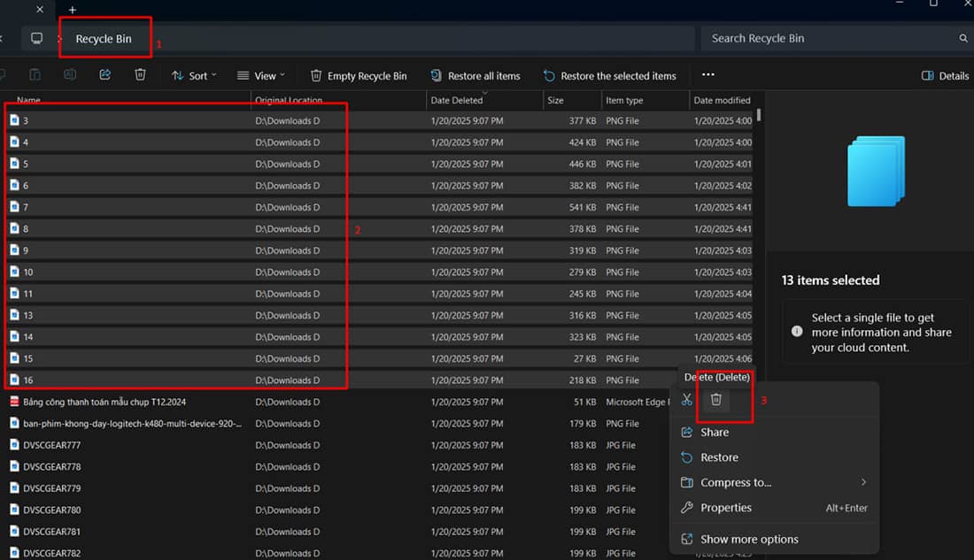This screenshot has width=974, height=560.
Task: Click the toolbar Delete trash icon
Action: point(140,75)
